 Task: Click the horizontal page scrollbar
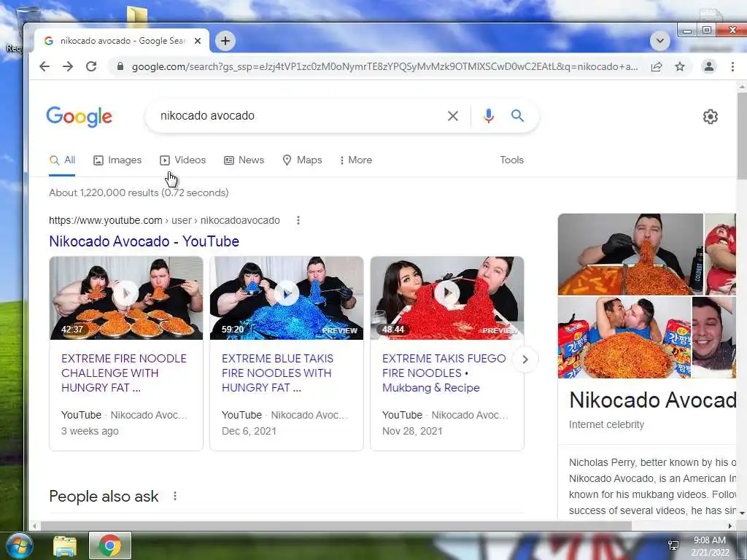pyautogui.click(x=336, y=526)
